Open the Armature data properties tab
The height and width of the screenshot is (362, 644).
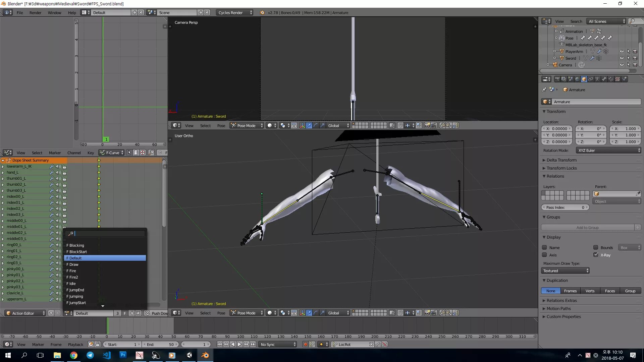point(597,79)
